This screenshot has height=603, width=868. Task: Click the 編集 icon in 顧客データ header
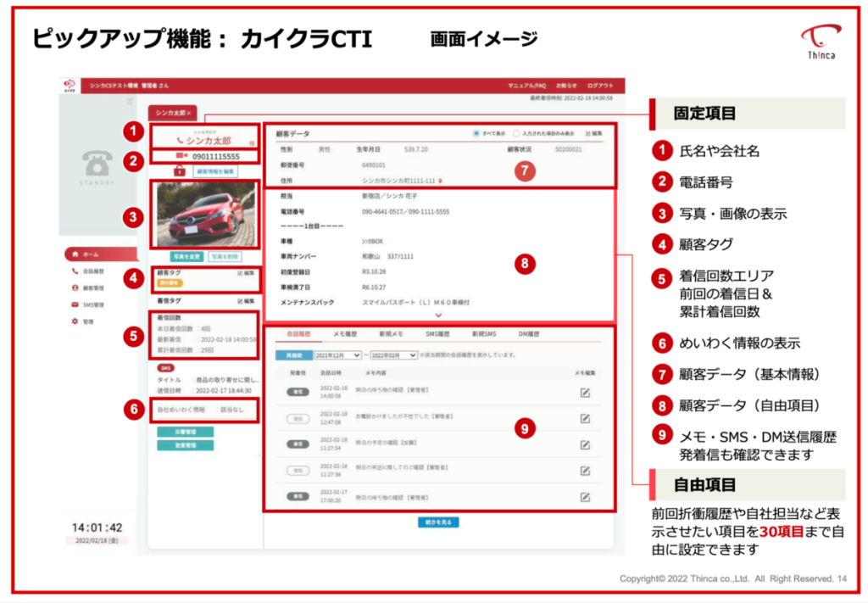click(x=594, y=133)
